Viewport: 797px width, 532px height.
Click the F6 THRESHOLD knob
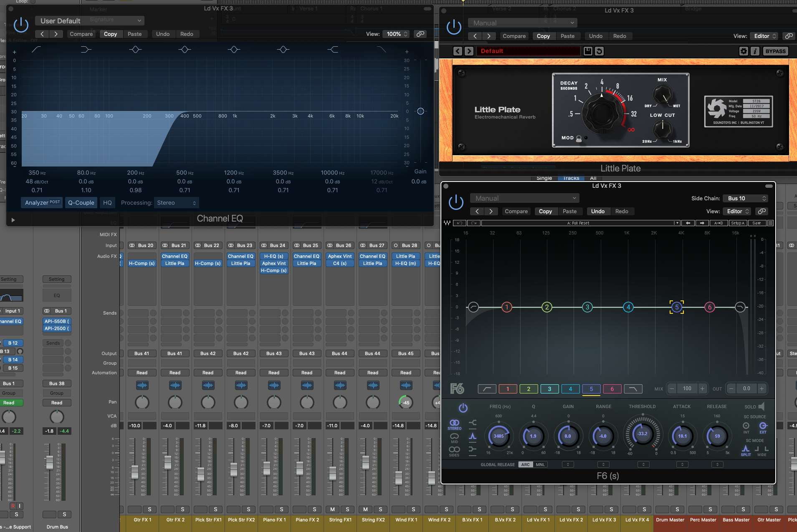(642, 434)
